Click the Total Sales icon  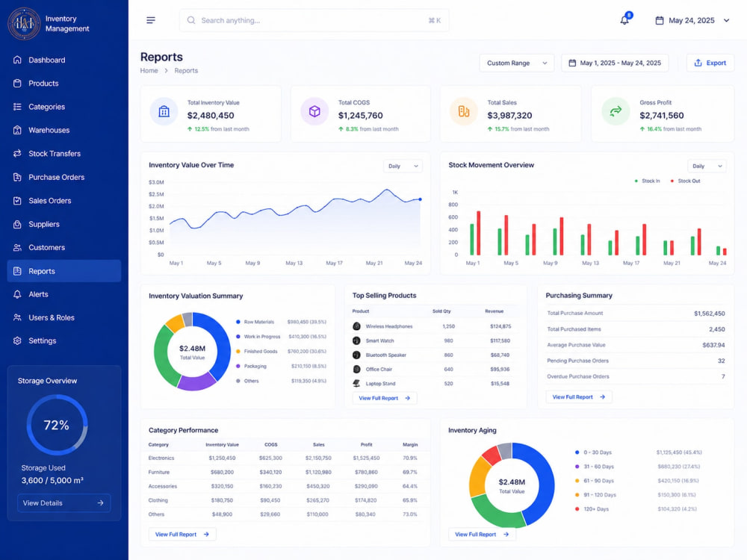click(x=464, y=111)
